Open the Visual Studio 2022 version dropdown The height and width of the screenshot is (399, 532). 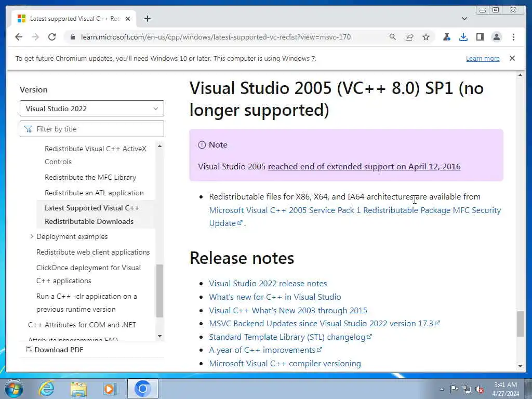click(x=91, y=109)
